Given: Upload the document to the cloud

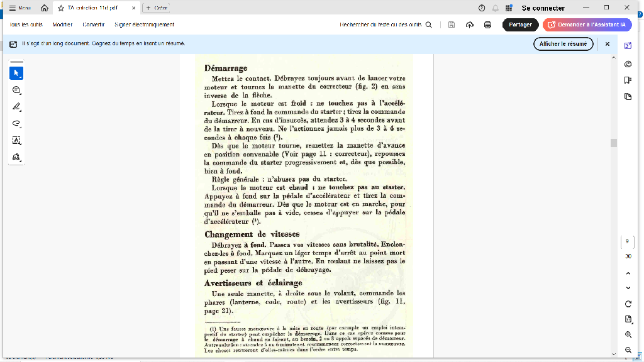Looking at the screenshot, I should [x=469, y=24].
